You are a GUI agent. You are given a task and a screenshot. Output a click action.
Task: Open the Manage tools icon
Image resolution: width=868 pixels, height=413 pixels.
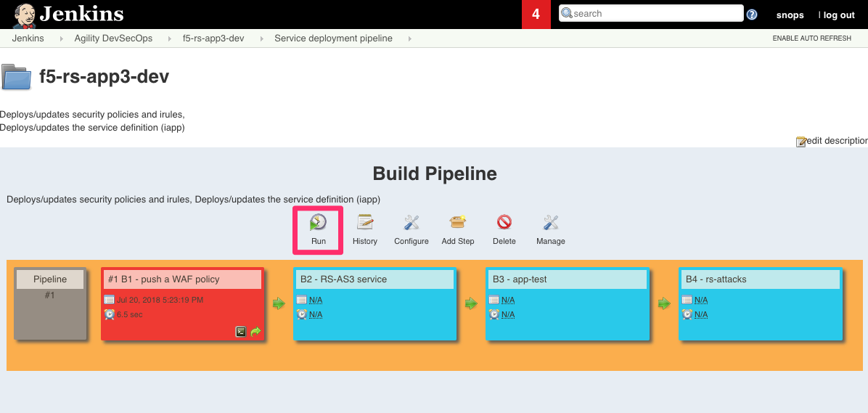550,223
